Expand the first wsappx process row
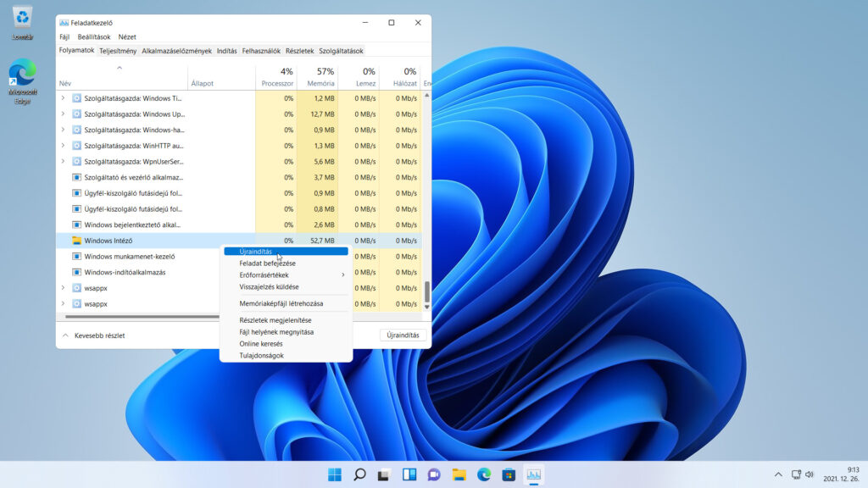868x488 pixels. (63, 288)
